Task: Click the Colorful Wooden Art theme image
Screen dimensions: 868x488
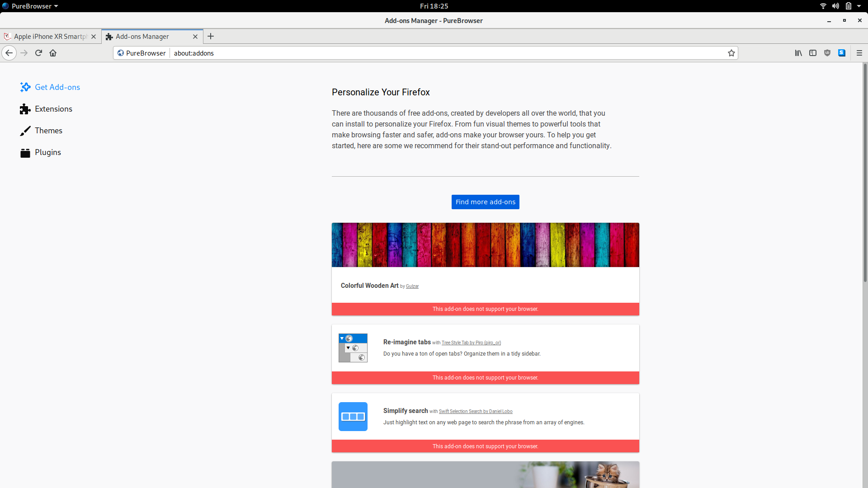Action: click(485, 245)
